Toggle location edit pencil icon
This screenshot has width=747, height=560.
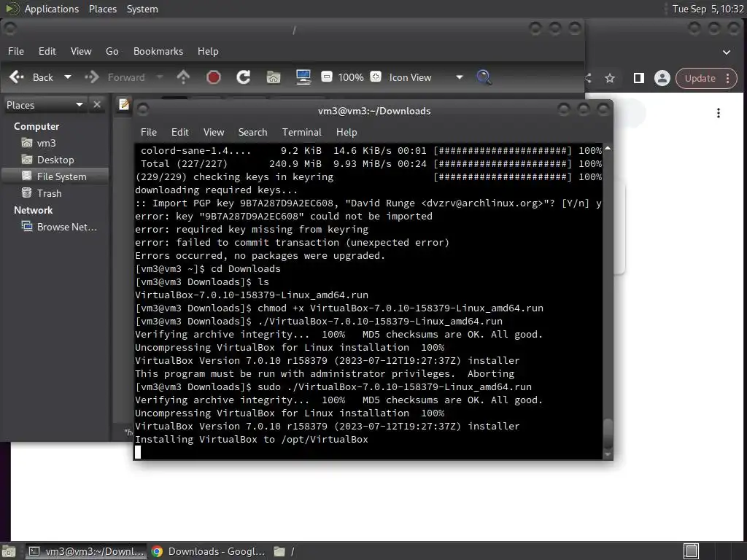pyautogui.click(x=124, y=104)
